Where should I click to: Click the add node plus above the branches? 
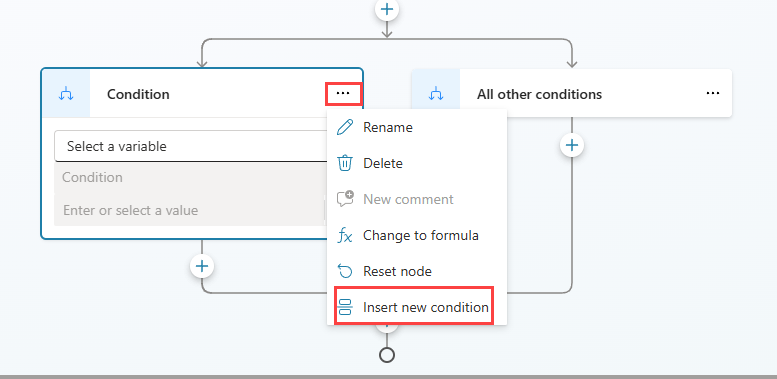[387, 8]
